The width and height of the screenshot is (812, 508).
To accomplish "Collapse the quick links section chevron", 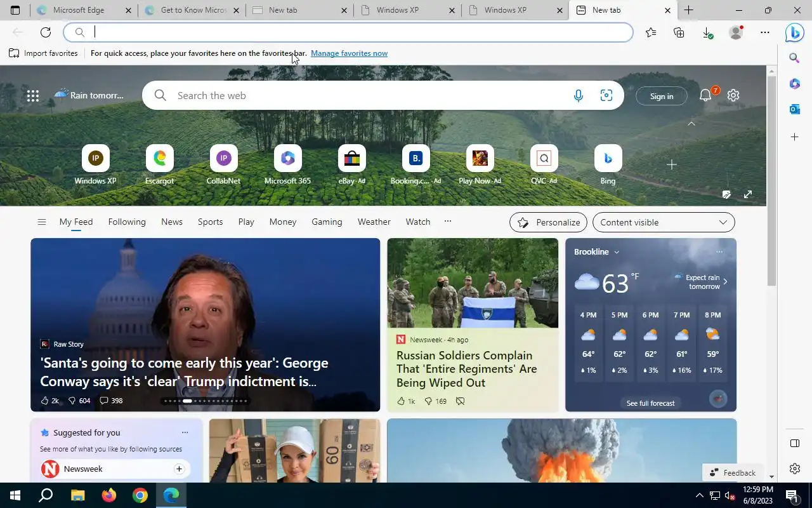I will (x=691, y=124).
